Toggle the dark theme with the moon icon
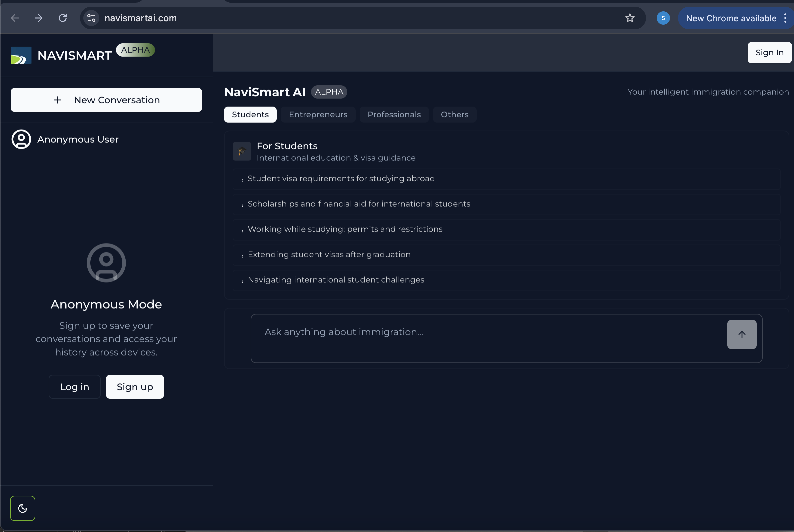Screen dimensions: 794x532 click(22, 508)
